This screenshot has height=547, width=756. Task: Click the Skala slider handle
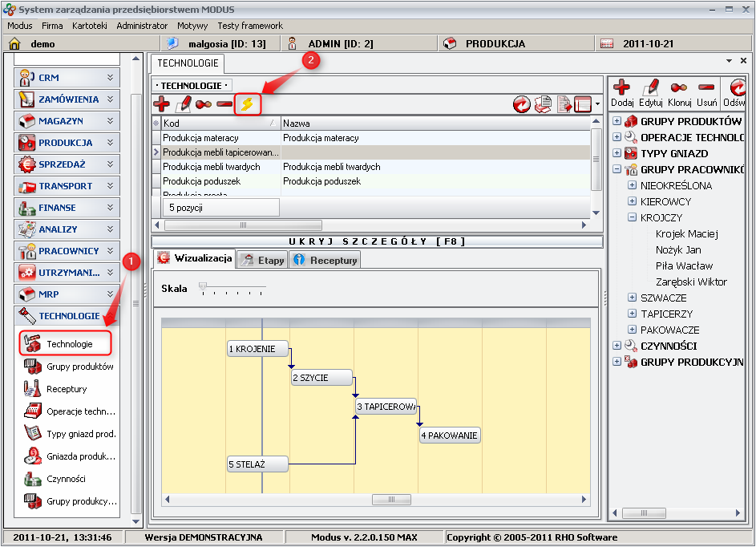(203, 286)
